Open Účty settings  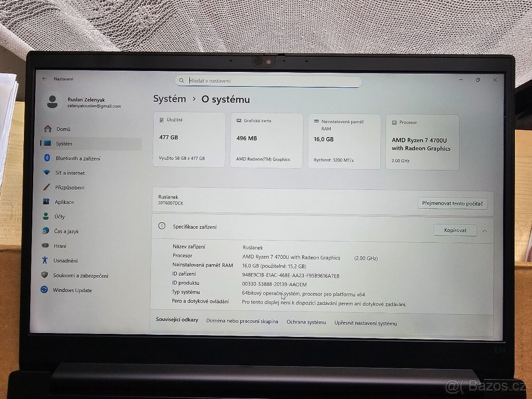click(59, 217)
